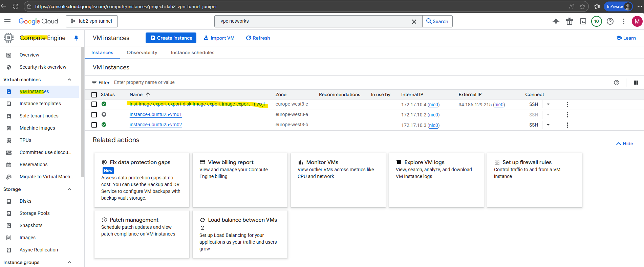The width and height of the screenshot is (644, 267).
Task: Click the Compute Engine chip icon
Action: pyautogui.click(x=9, y=38)
